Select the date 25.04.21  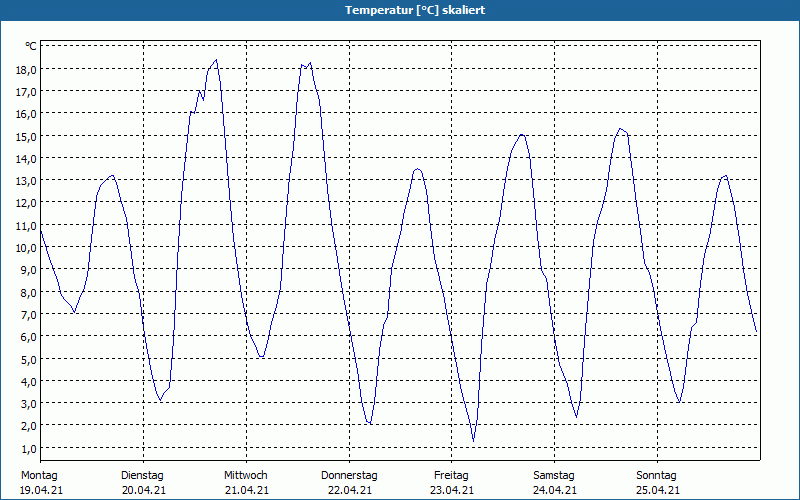657,490
